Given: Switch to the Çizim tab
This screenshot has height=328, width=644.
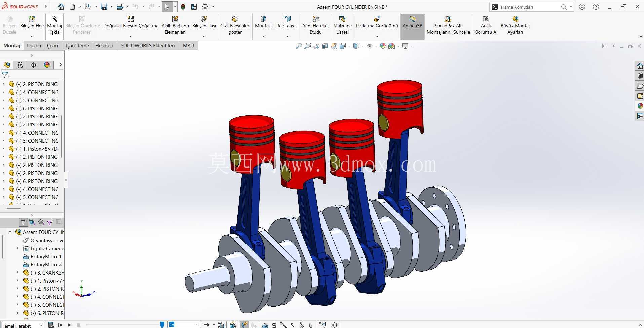Looking at the screenshot, I should 53,46.
